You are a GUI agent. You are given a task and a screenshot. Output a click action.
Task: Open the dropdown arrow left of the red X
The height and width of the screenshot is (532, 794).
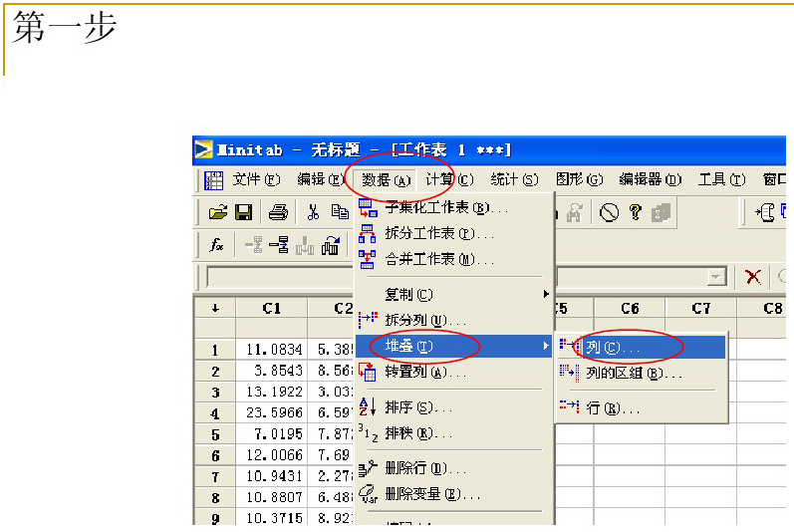tap(715, 278)
